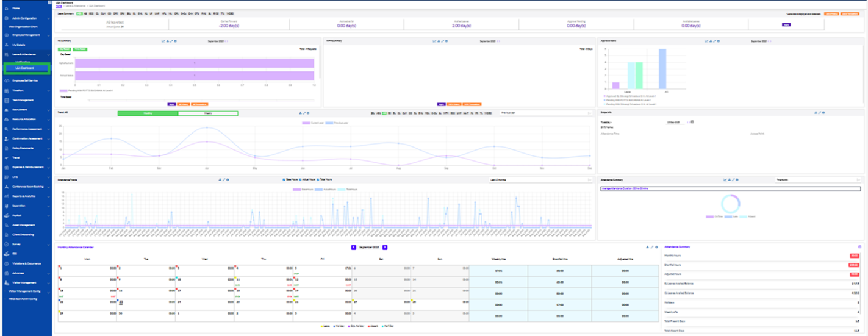Click the Home icon in sidebar
The height and width of the screenshot is (336, 868).
pos(5,9)
